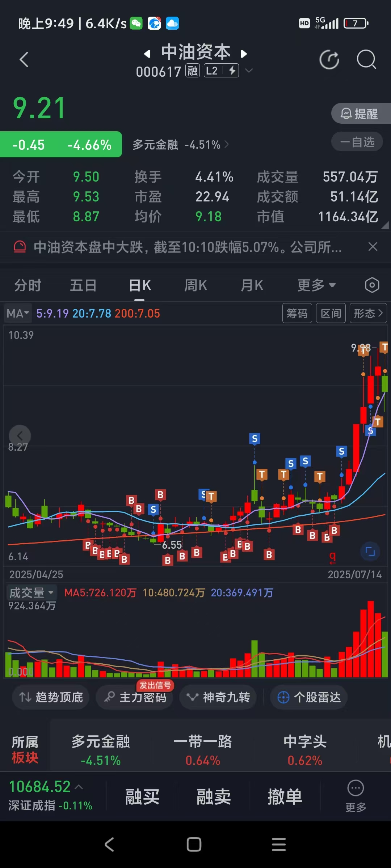
Task: Switch to previous stock with left triangle
Action: click(x=147, y=54)
